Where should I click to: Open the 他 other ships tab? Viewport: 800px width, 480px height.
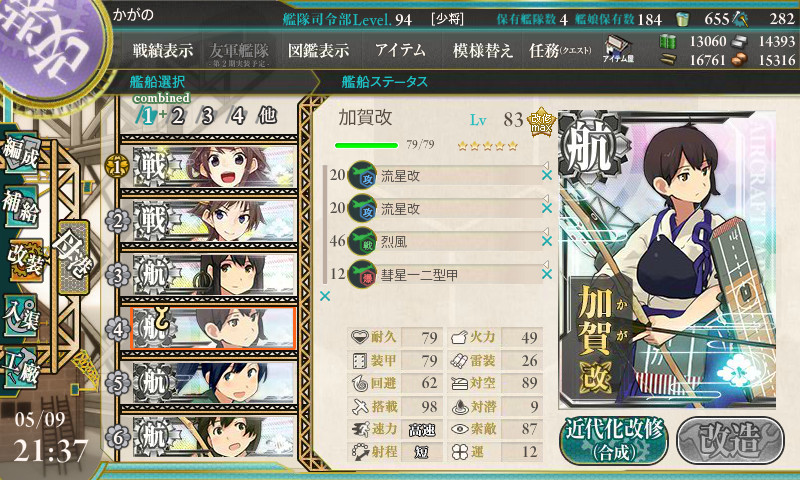(267, 115)
